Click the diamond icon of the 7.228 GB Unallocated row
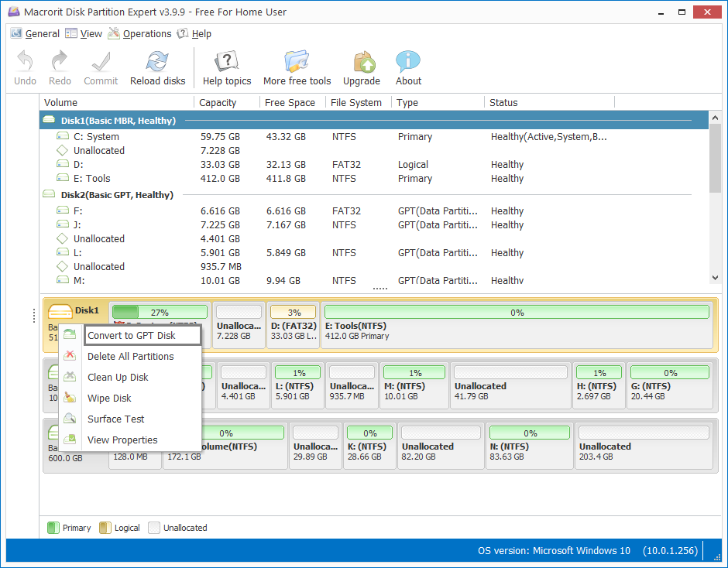Image resolution: width=728 pixels, height=568 pixels. [x=62, y=150]
